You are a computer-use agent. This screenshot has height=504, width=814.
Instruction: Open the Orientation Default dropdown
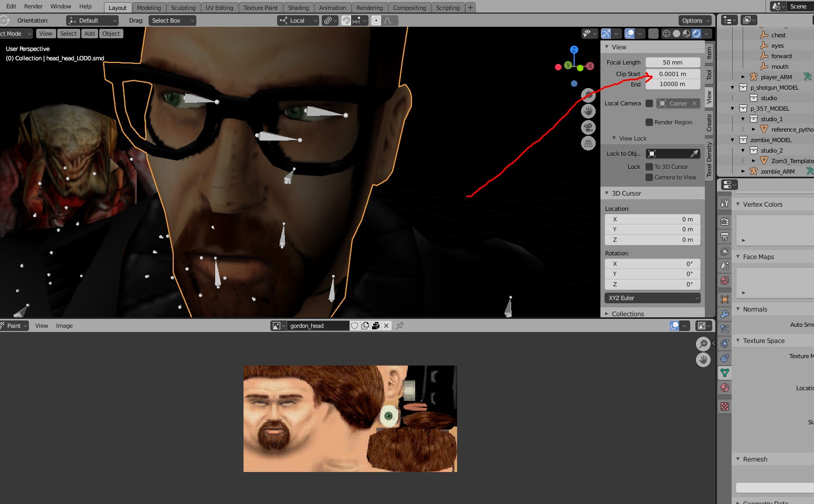92,20
